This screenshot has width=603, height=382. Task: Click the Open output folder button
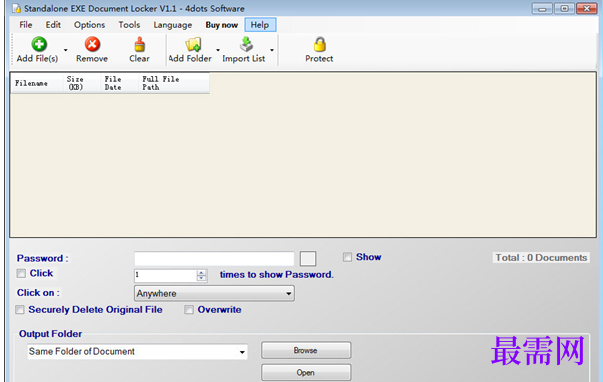[x=306, y=372]
